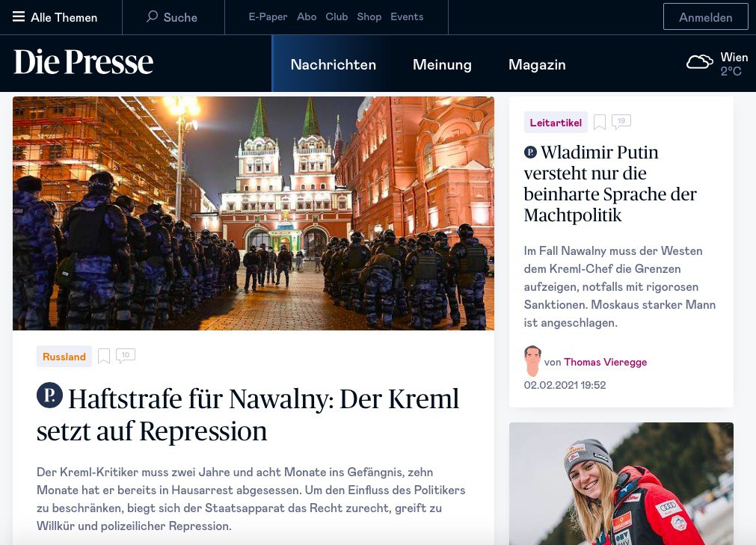Open the E-Paper link
Image resolution: width=756 pixels, height=545 pixels.
tap(268, 17)
